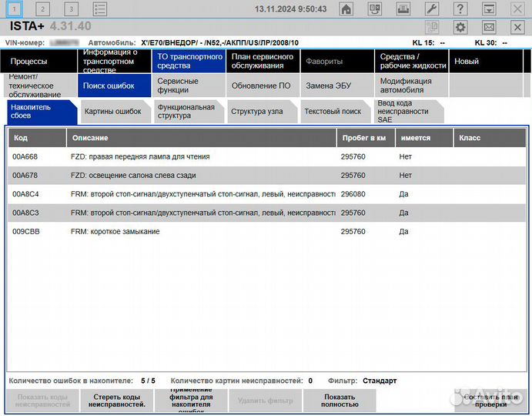Select ТО транспортного средства tab
The height and width of the screenshot is (416, 532).
click(x=189, y=61)
